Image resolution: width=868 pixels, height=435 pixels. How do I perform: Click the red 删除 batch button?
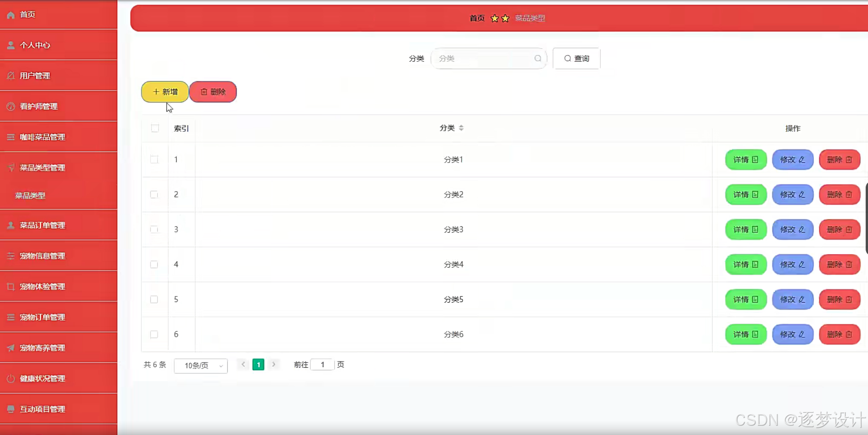[x=213, y=92]
